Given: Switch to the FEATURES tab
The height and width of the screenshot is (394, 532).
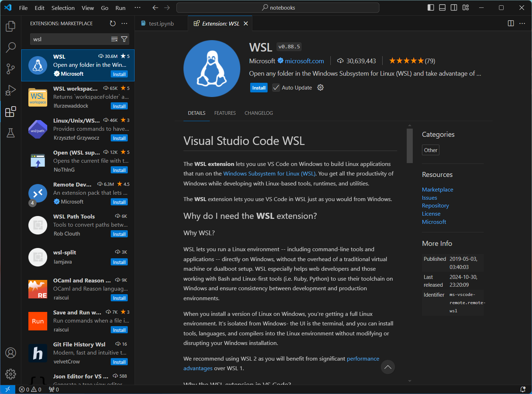Looking at the screenshot, I should (225, 113).
